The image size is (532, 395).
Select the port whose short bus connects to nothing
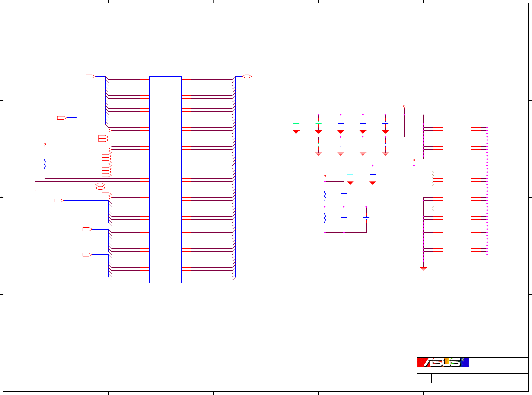62,118
